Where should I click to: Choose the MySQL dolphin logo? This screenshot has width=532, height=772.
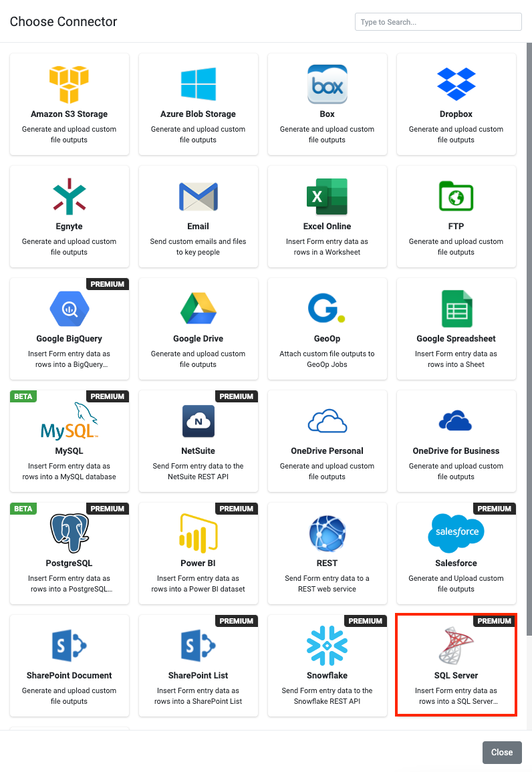click(x=70, y=421)
